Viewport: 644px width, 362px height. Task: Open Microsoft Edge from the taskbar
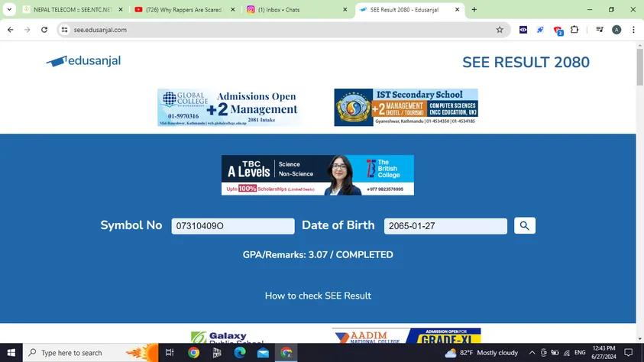click(240, 353)
